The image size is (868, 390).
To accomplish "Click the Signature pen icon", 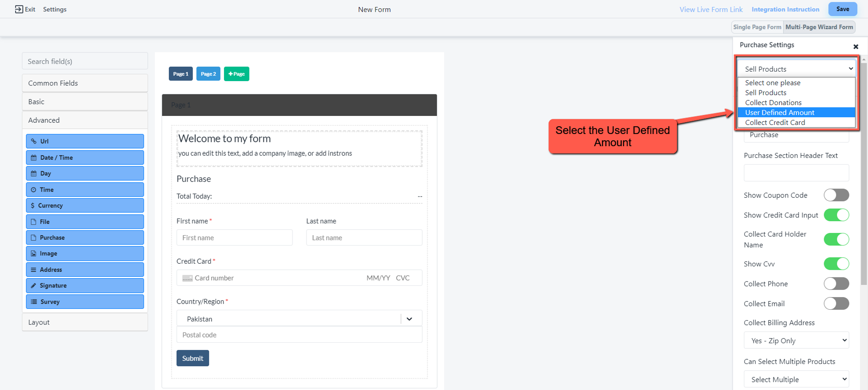I will pyautogui.click(x=33, y=286).
